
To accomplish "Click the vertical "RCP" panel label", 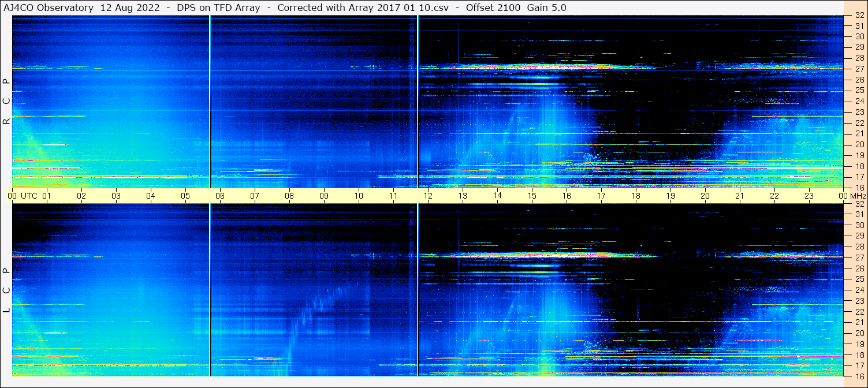I will 6,102.
